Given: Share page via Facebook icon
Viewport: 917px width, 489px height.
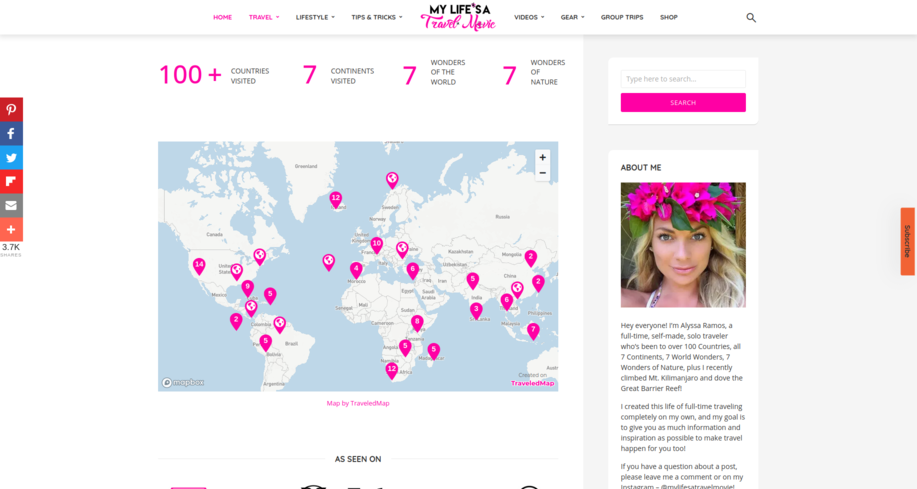Looking at the screenshot, I should coord(11,134).
